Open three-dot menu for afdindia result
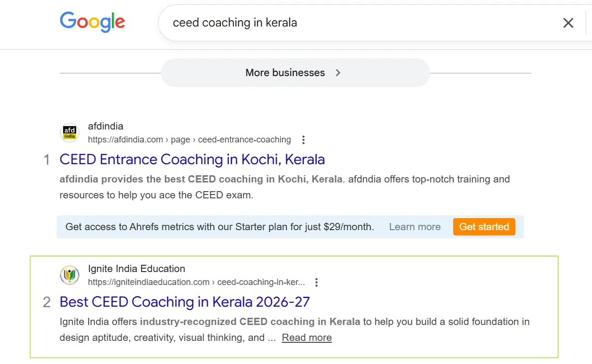Image resolution: width=592 pixels, height=364 pixels. 303,140
